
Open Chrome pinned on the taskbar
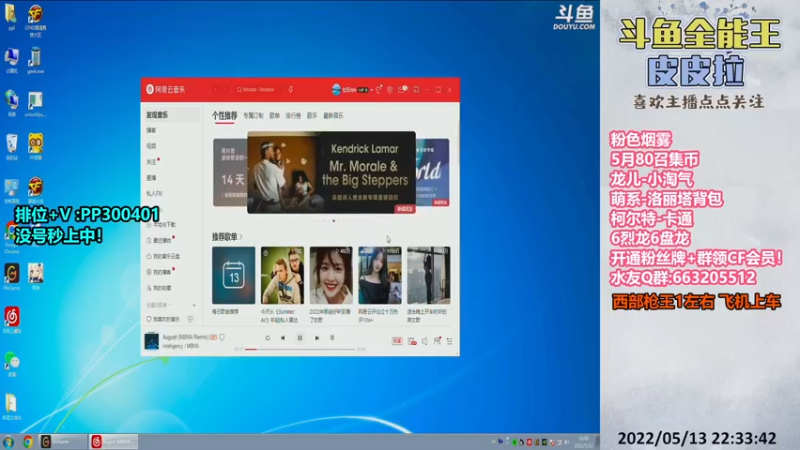click(28, 442)
